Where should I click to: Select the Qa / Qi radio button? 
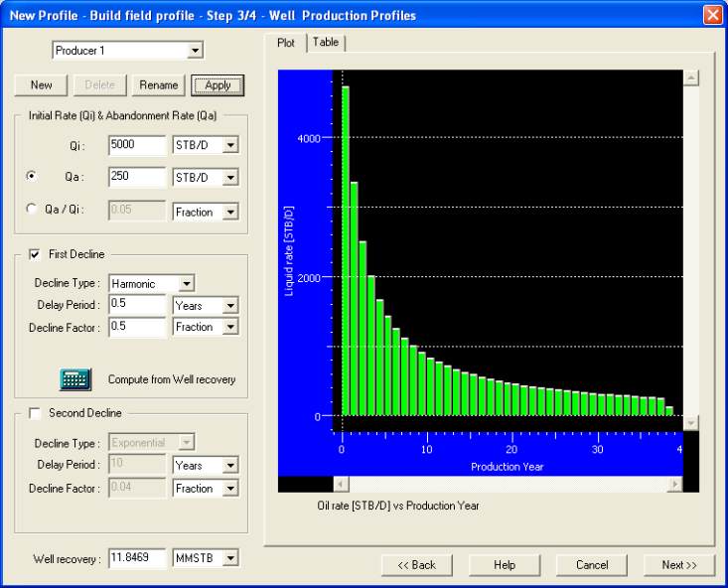coord(32,210)
